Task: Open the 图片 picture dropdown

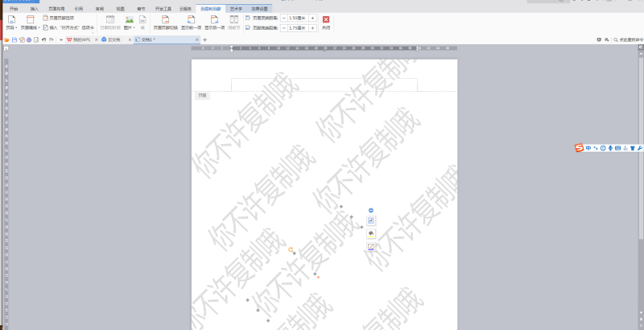Action: (130, 23)
